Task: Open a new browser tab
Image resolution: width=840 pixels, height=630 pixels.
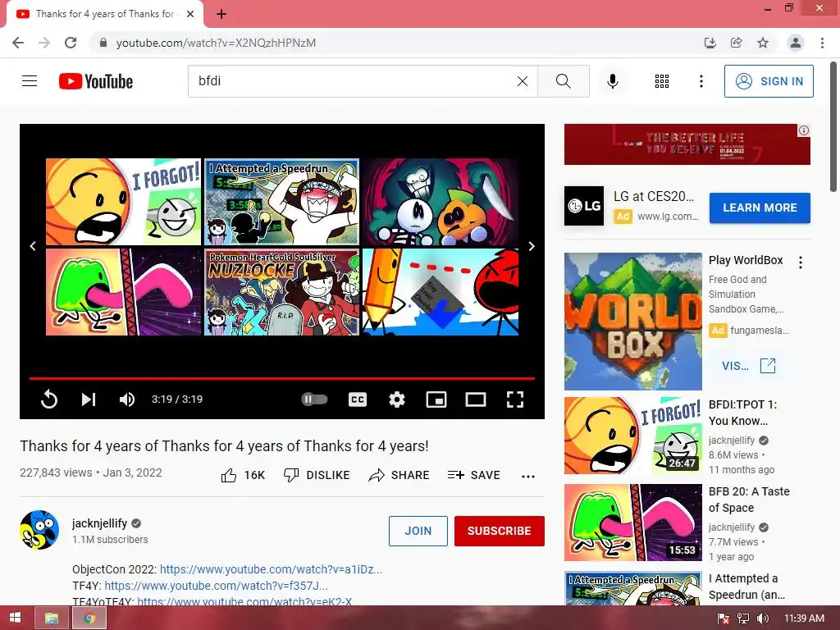Action: tap(221, 15)
